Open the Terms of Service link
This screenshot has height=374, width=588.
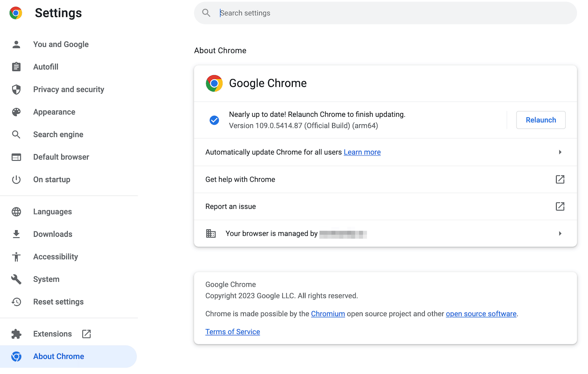tap(232, 332)
